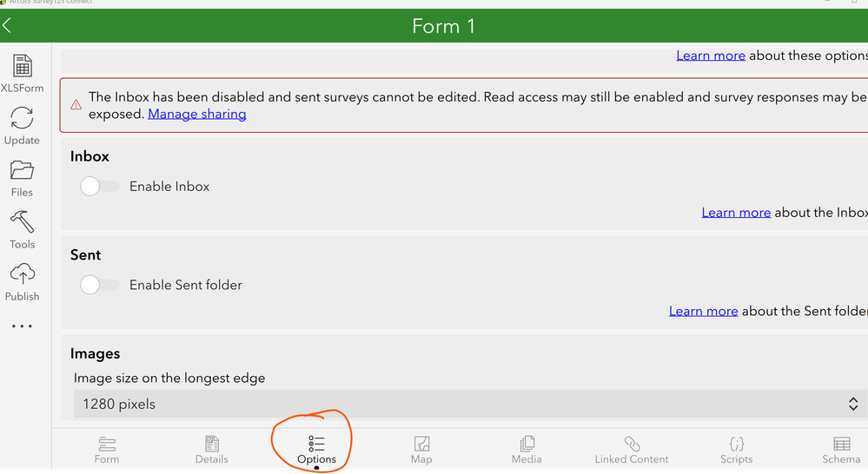Screen dimensions: 868x474
Task: Click the Manage sharing link
Action: [197, 114]
